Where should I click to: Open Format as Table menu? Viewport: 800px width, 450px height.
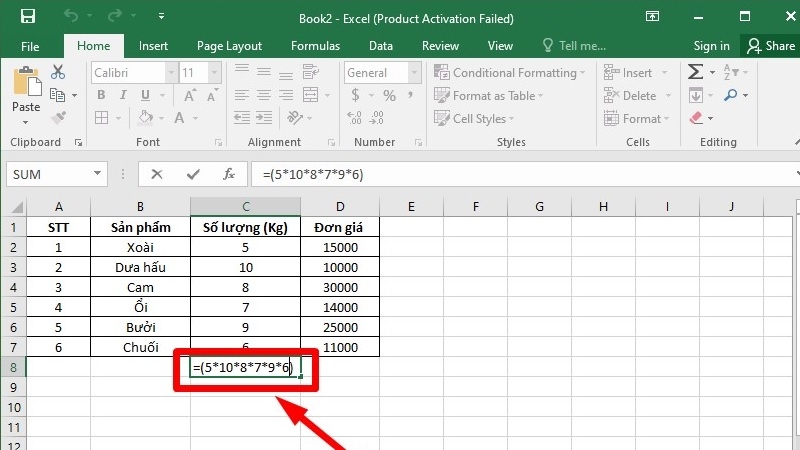(488, 95)
